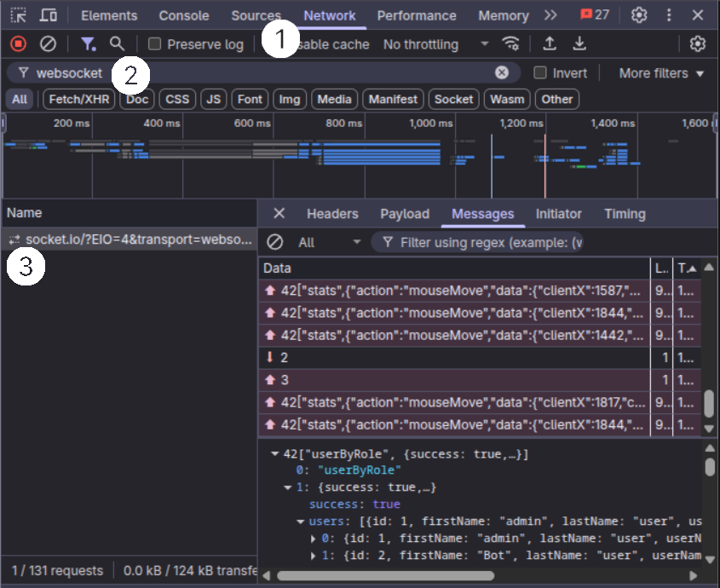720x588 pixels.
Task: Clear all WebSocket messages
Action: click(274, 242)
